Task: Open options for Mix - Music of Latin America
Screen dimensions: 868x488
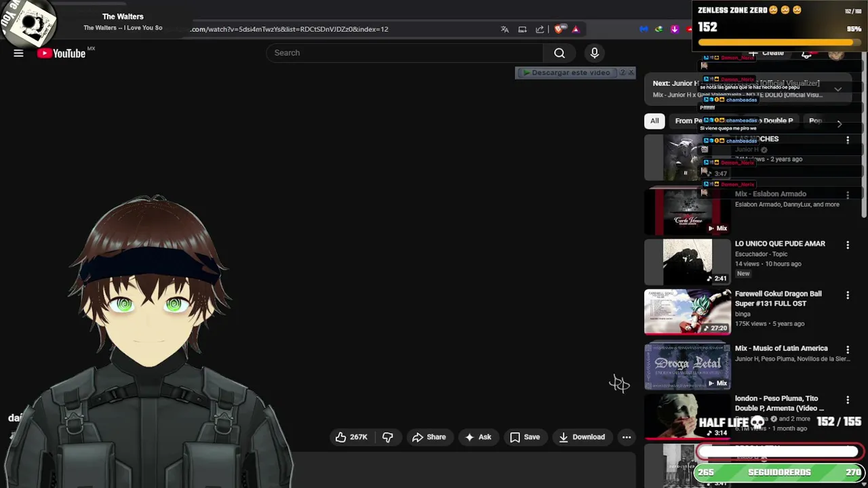Action: [848, 349]
